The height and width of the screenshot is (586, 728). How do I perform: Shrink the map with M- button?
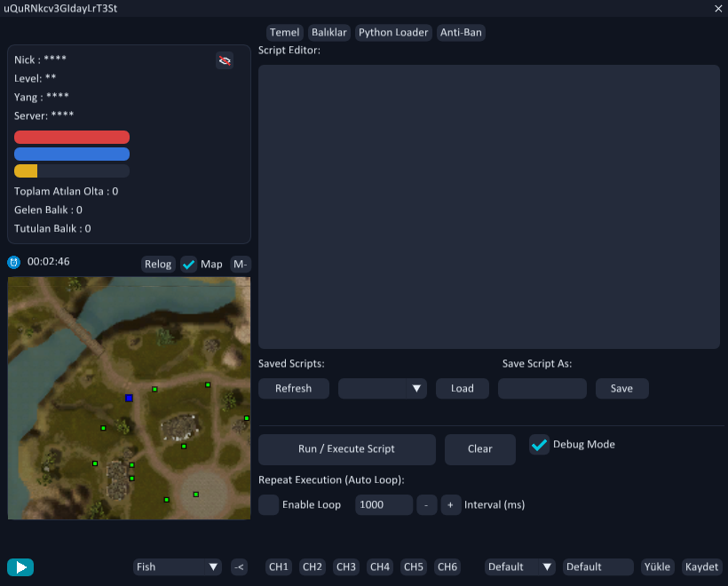tap(241, 265)
